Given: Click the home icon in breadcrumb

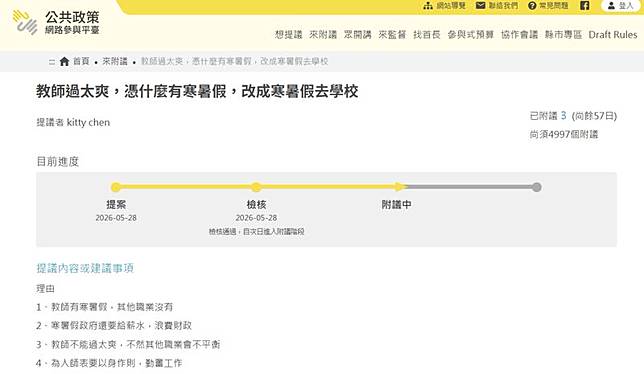Looking at the screenshot, I should click(64, 62).
